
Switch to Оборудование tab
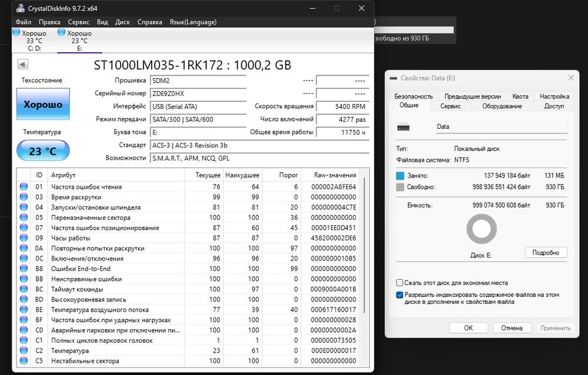pos(502,106)
